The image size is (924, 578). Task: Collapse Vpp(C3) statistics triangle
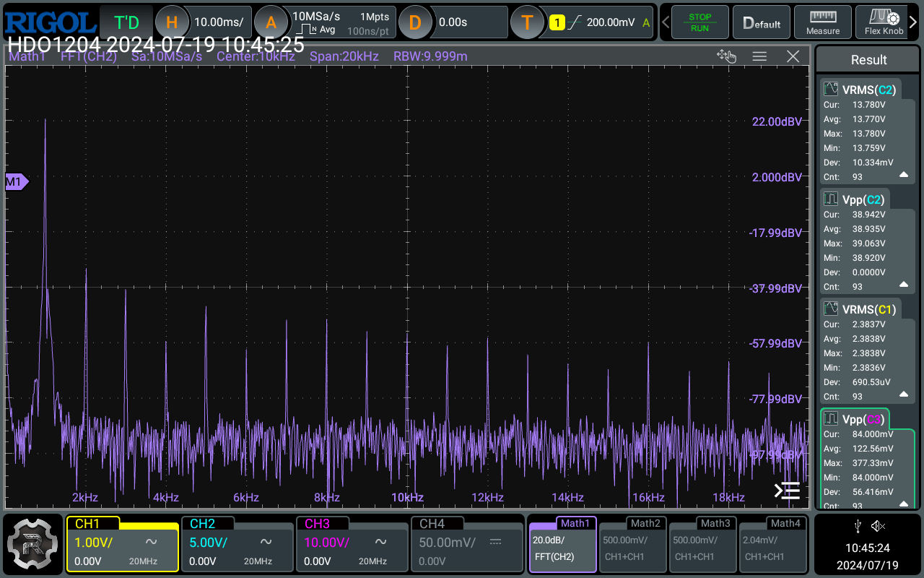[x=903, y=504]
